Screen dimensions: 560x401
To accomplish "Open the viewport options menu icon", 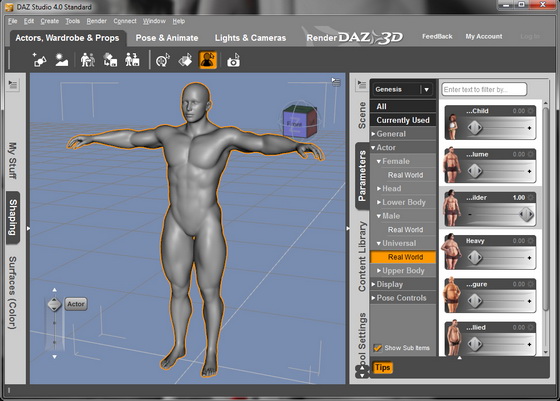I will [x=336, y=82].
